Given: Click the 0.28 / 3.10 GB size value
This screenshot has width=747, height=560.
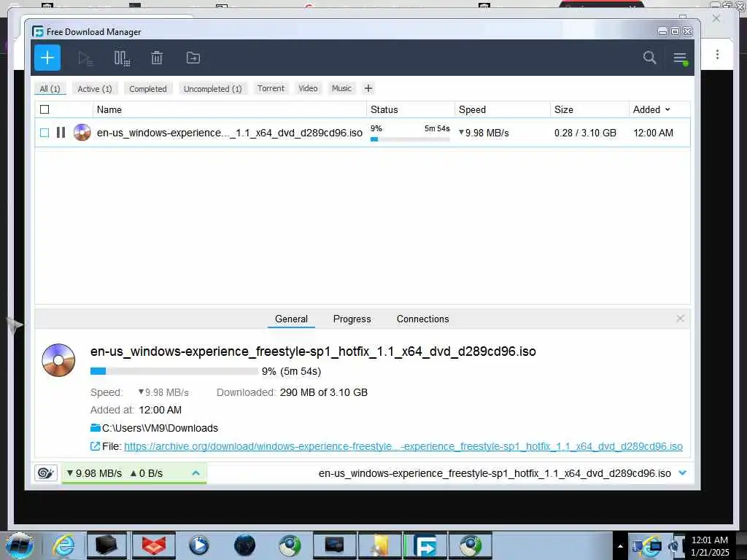Looking at the screenshot, I should (x=585, y=133).
